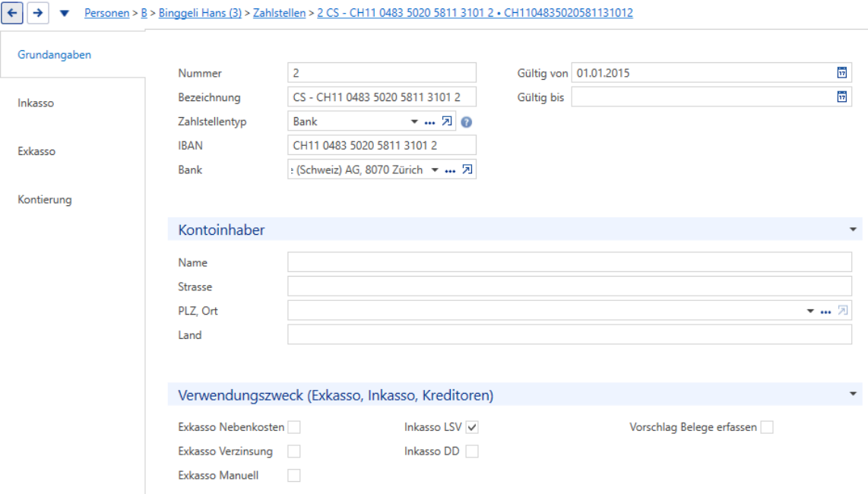Open PLZ, Ort record via link arrow icon
Image resolution: width=868 pixels, height=494 pixels.
(x=842, y=311)
